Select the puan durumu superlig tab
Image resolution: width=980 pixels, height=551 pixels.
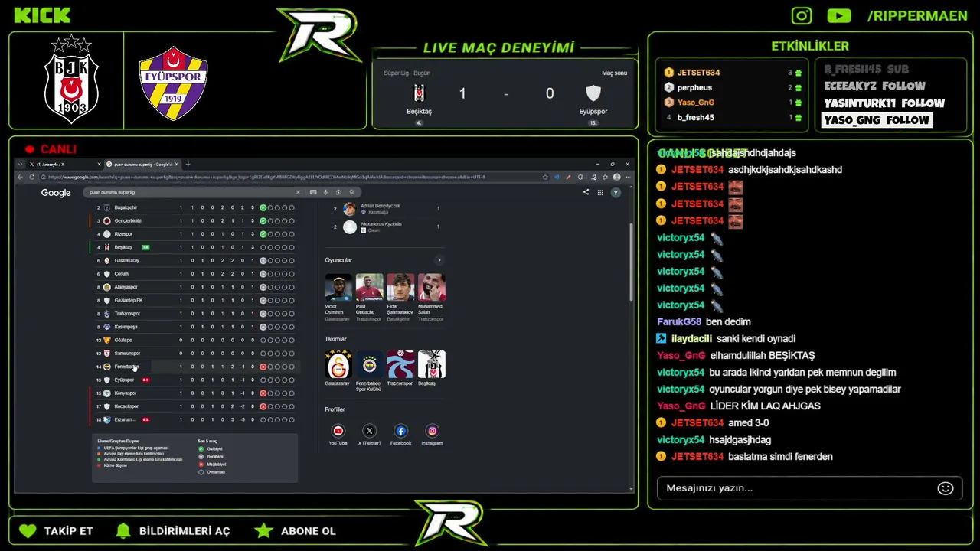pyautogui.click(x=142, y=164)
